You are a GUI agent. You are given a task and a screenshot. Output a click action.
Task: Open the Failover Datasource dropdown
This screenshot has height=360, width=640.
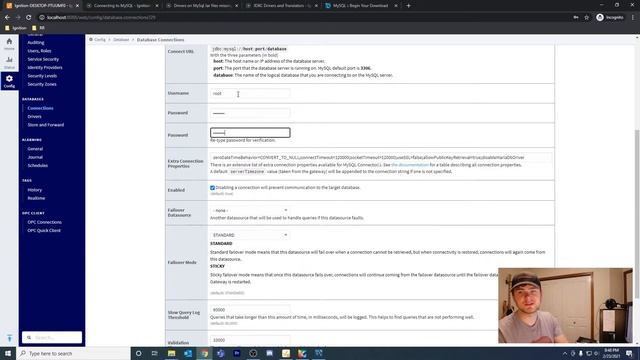point(250,211)
